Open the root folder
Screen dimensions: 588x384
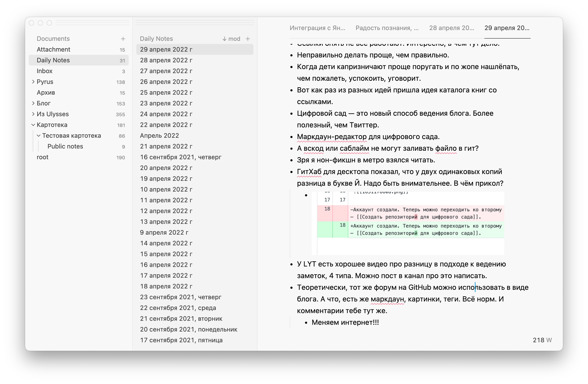coord(42,157)
